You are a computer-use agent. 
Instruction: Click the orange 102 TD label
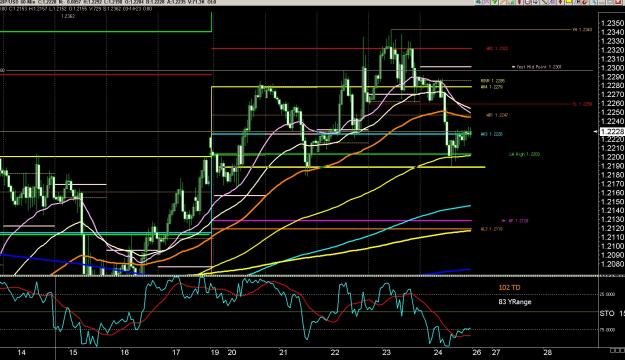509,287
